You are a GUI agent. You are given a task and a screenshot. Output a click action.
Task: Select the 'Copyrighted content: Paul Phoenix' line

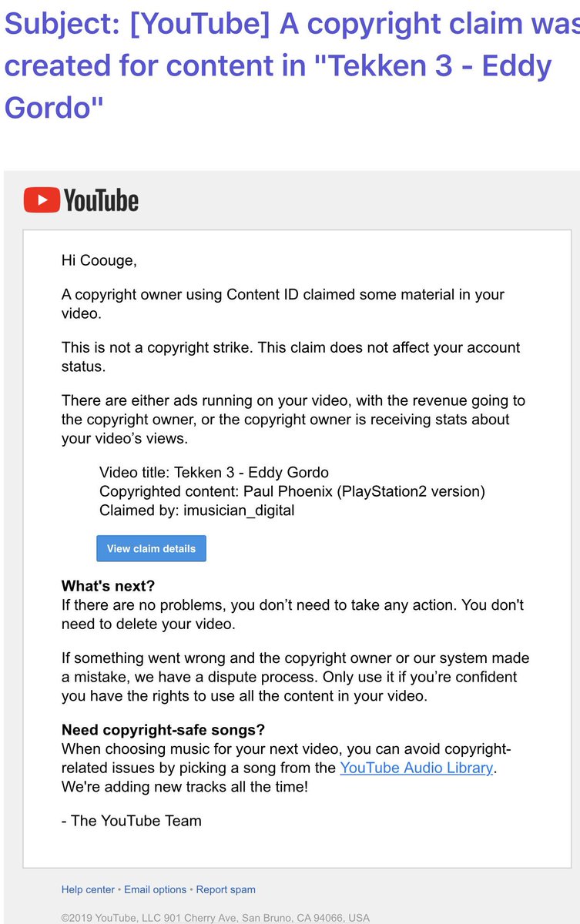click(x=292, y=491)
